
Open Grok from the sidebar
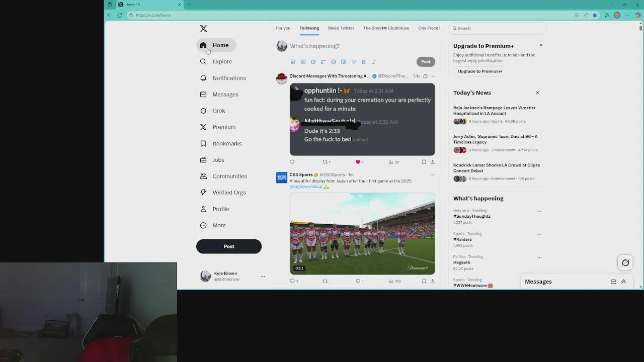click(x=212, y=111)
